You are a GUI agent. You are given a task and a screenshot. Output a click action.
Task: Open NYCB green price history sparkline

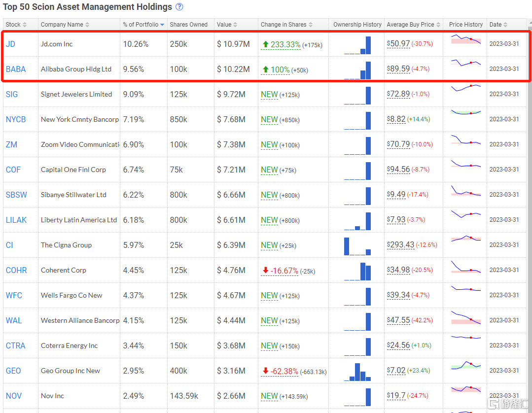pyautogui.click(x=465, y=113)
